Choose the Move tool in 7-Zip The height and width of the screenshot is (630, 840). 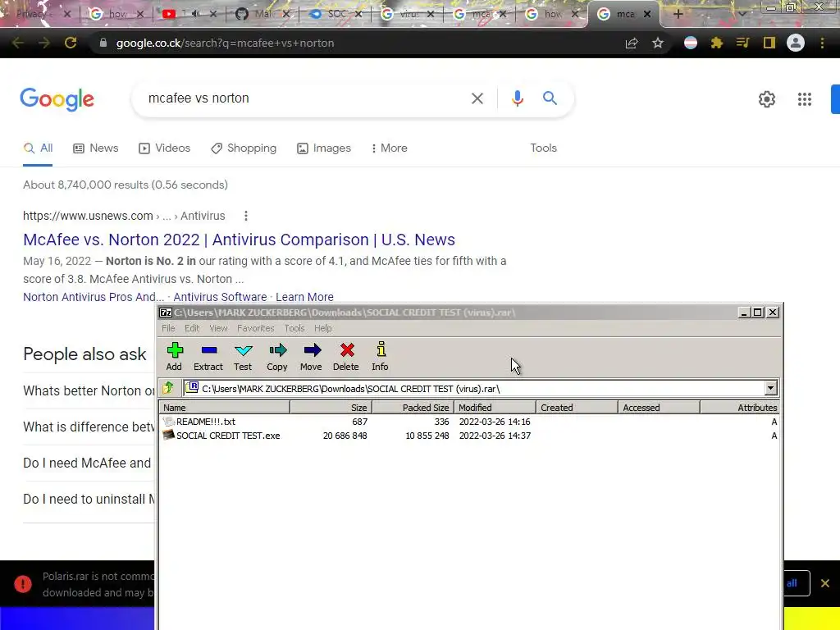coord(311,357)
